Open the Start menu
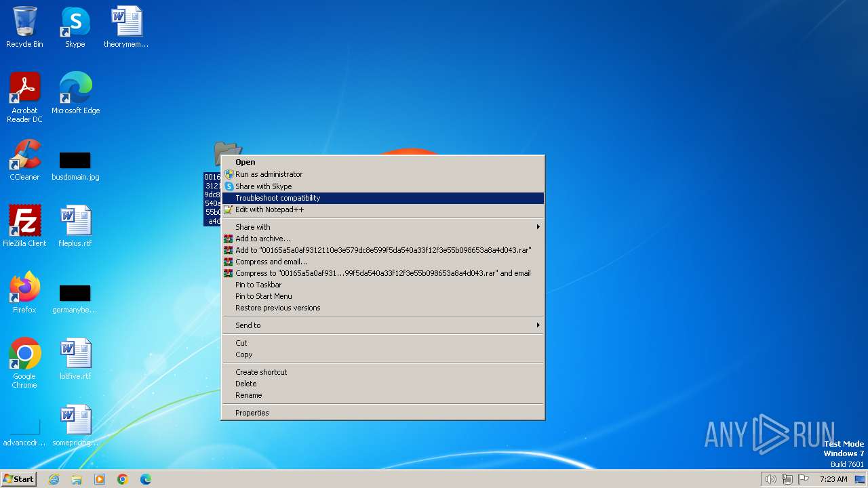This screenshot has height=488, width=868. pyautogui.click(x=19, y=479)
